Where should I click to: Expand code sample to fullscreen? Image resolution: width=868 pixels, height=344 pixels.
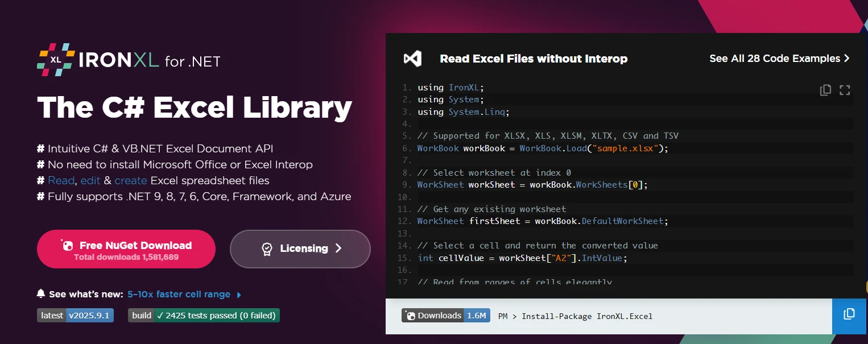(845, 90)
